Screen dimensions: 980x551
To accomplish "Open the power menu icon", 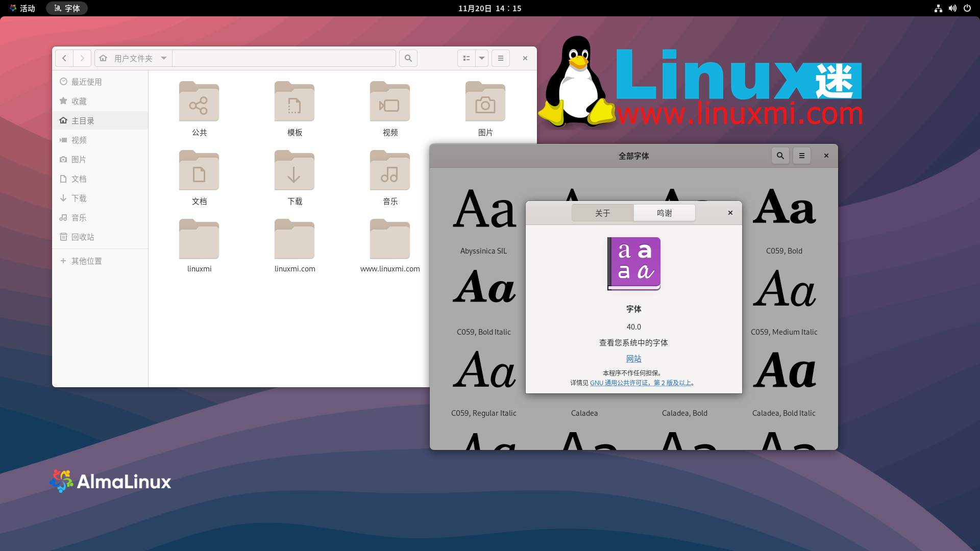I will click(967, 8).
